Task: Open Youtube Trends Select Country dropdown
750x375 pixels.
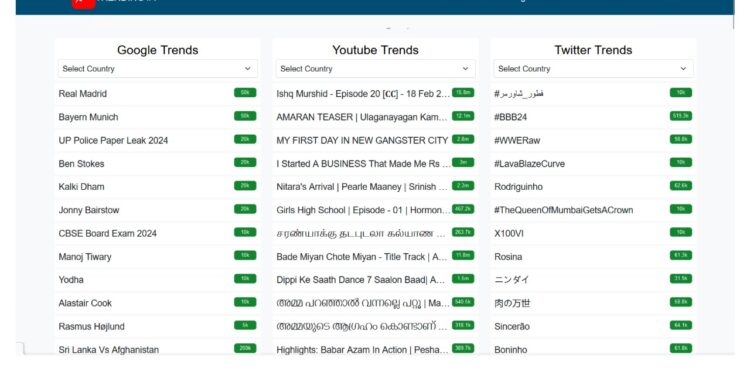Action: 375,69
